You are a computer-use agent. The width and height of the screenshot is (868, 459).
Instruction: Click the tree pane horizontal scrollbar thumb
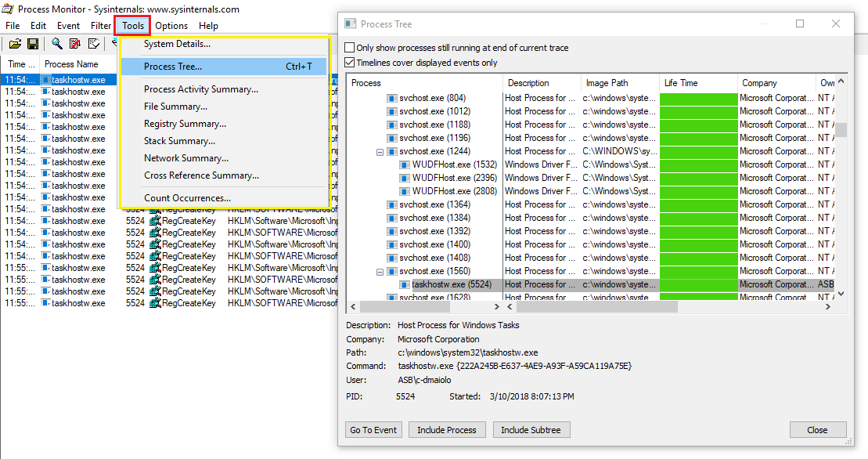404,306
